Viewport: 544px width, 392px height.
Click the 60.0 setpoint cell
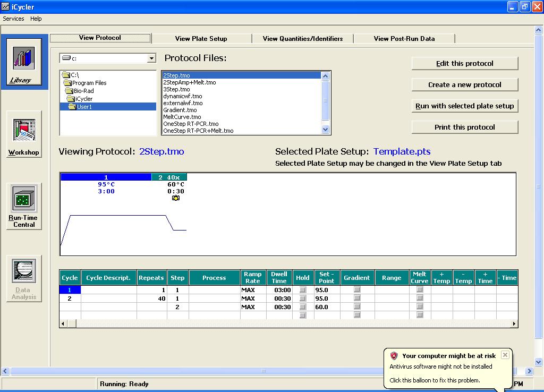(x=327, y=306)
